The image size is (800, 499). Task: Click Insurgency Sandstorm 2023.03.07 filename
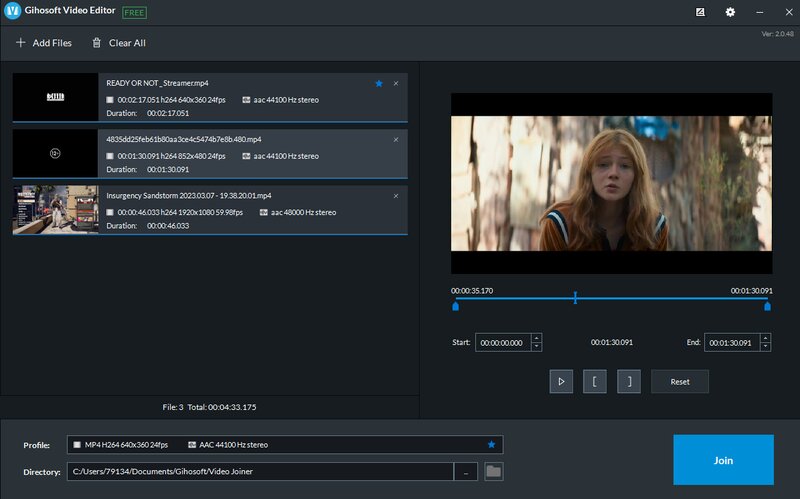189,195
